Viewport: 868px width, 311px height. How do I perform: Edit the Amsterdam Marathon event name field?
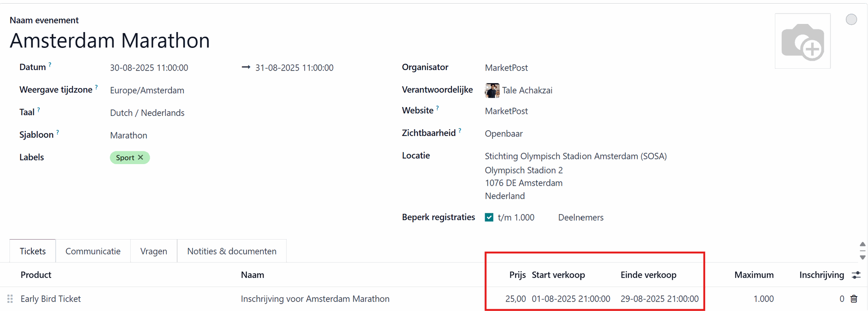(x=110, y=41)
